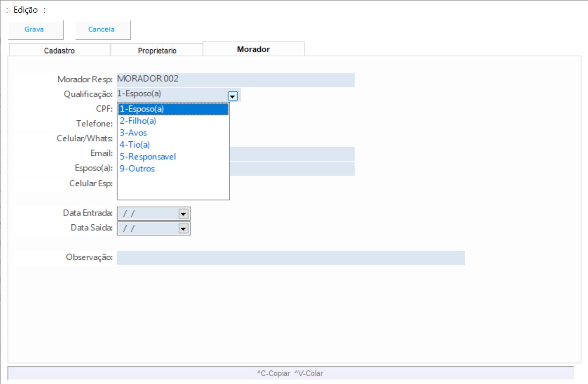Expand the Data Saida date picker arrow
Viewport: 588px width, 384px height.
[183, 229]
